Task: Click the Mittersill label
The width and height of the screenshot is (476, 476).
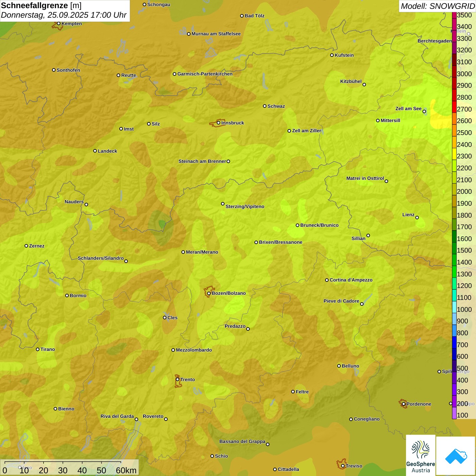Action: [x=390, y=120]
